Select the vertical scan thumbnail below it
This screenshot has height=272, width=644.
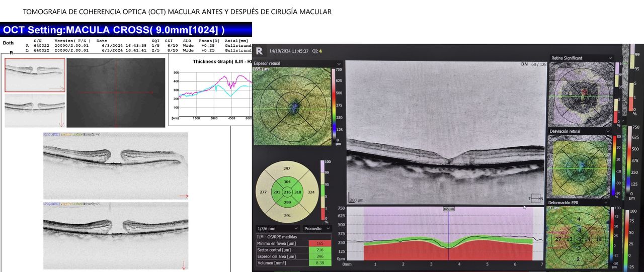(35, 110)
